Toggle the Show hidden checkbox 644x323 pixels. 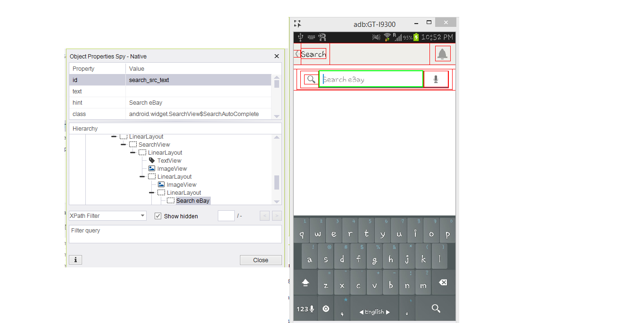(158, 216)
